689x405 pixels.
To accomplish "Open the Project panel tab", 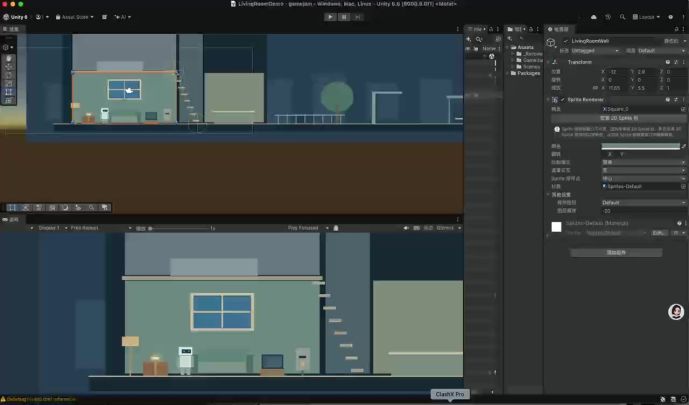I will 516,29.
